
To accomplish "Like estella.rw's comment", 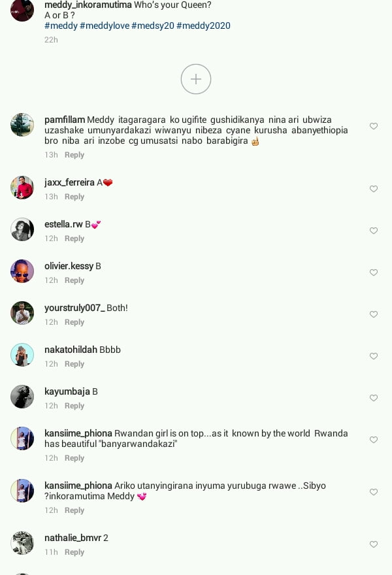I will [373, 231].
